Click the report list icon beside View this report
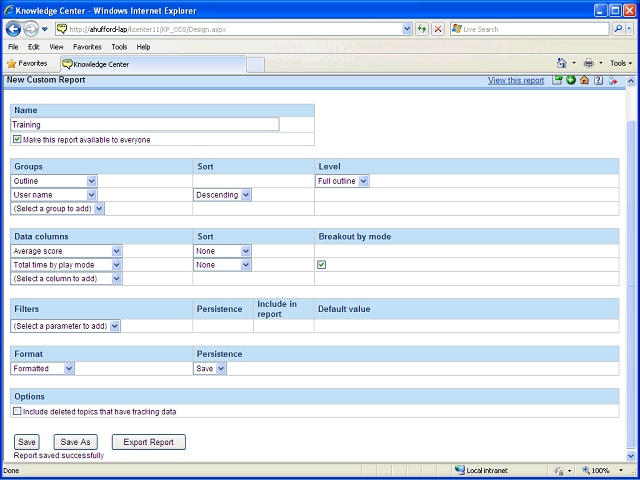 pos(557,80)
